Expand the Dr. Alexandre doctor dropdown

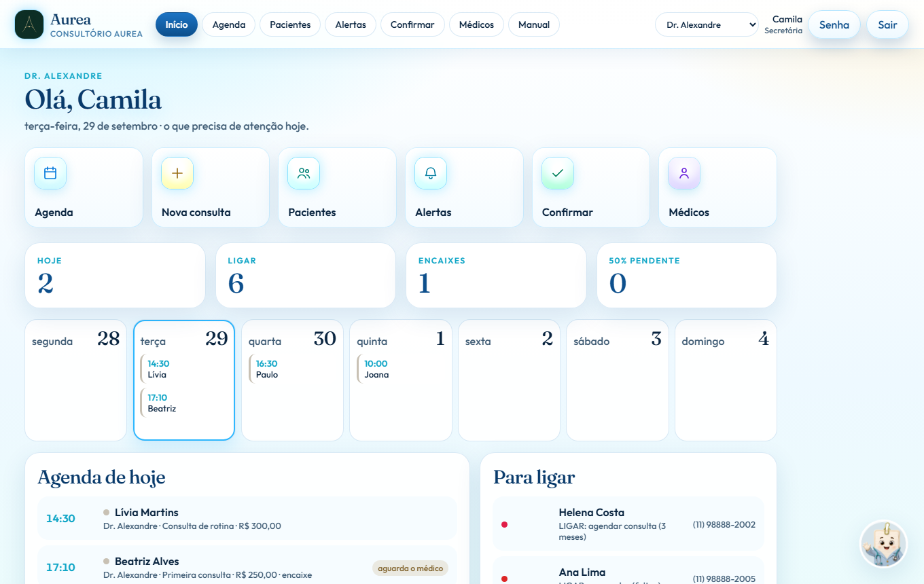tap(707, 24)
